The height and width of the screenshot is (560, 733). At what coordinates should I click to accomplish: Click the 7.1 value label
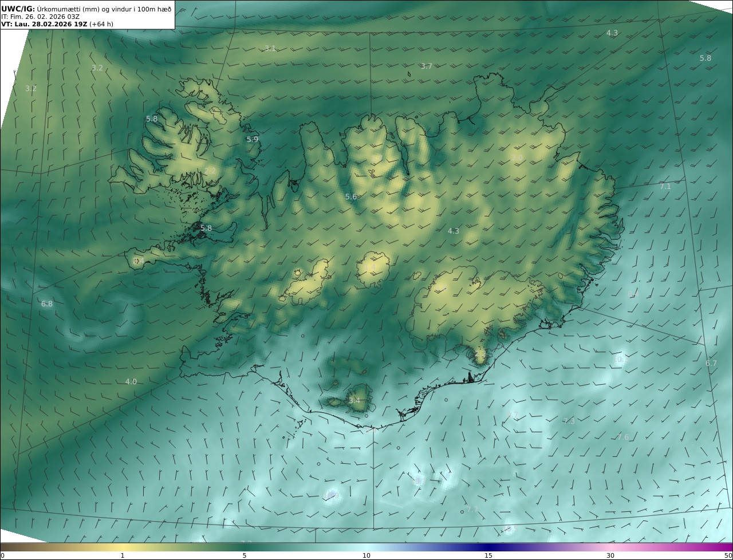point(665,187)
